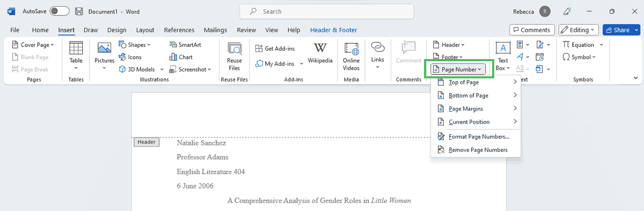Toggle the AutoSave switch

[60, 11]
